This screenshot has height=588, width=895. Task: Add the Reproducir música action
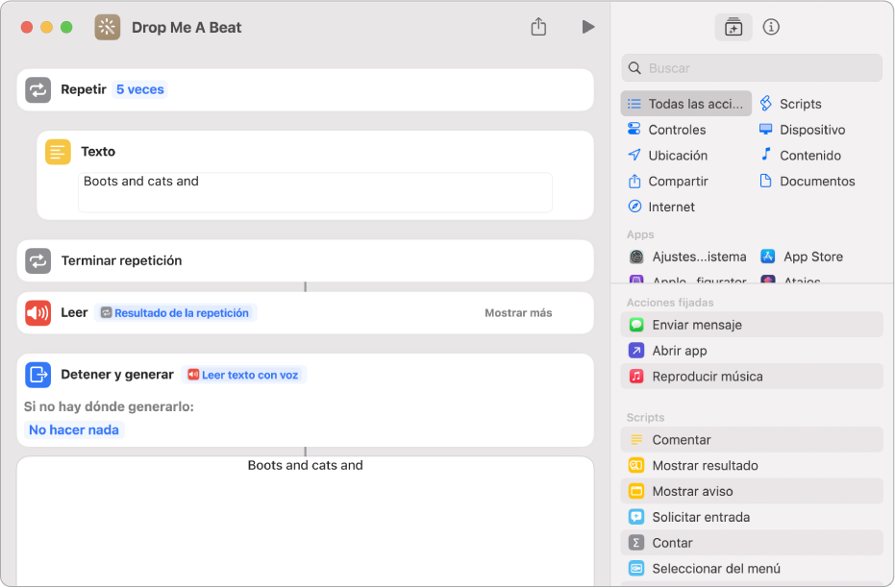point(752,377)
